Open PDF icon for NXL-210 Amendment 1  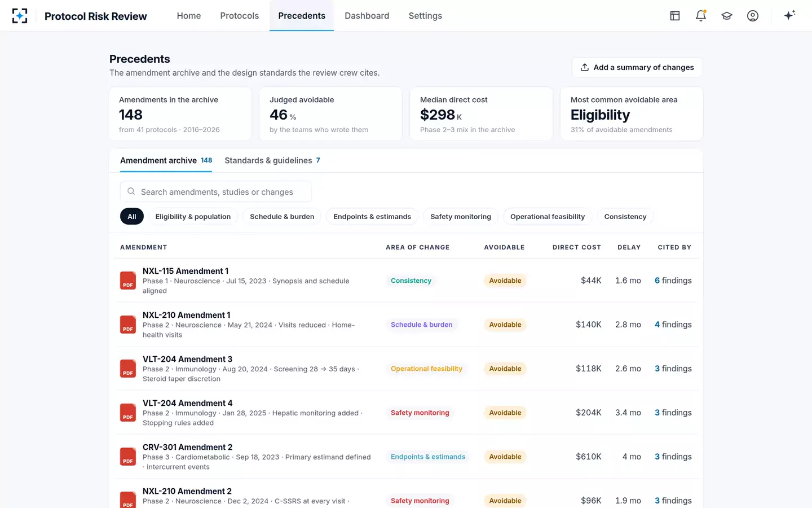tap(128, 325)
